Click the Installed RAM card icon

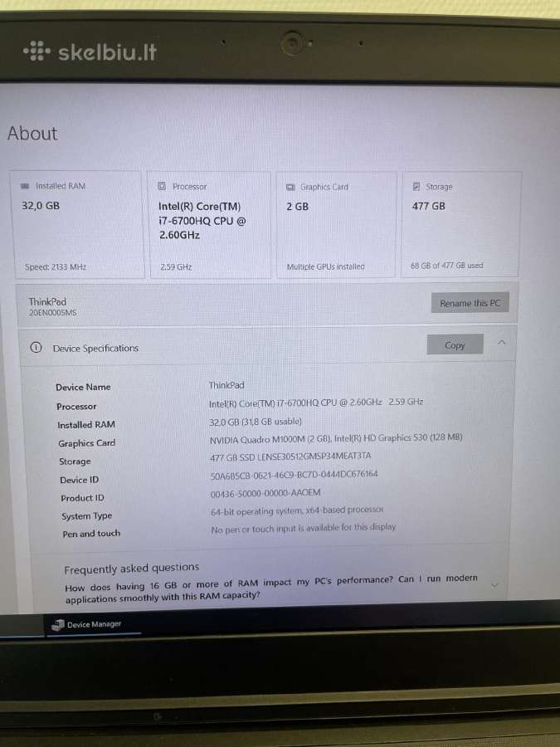point(25,186)
